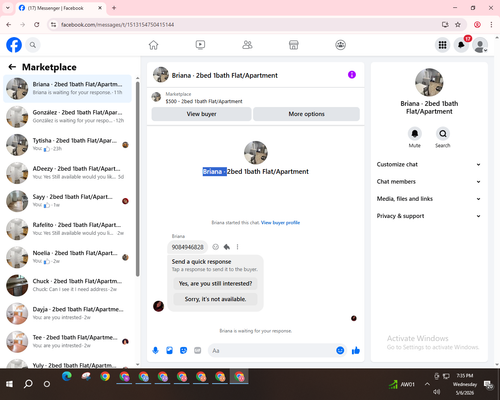Open the tab search dropdown arrow
This screenshot has width=500, height=400.
click(8, 8)
